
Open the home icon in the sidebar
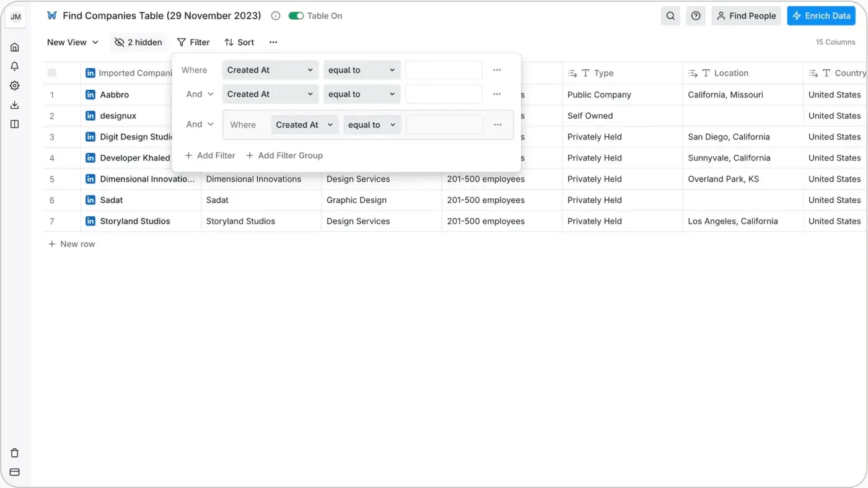tap(15, 47)
